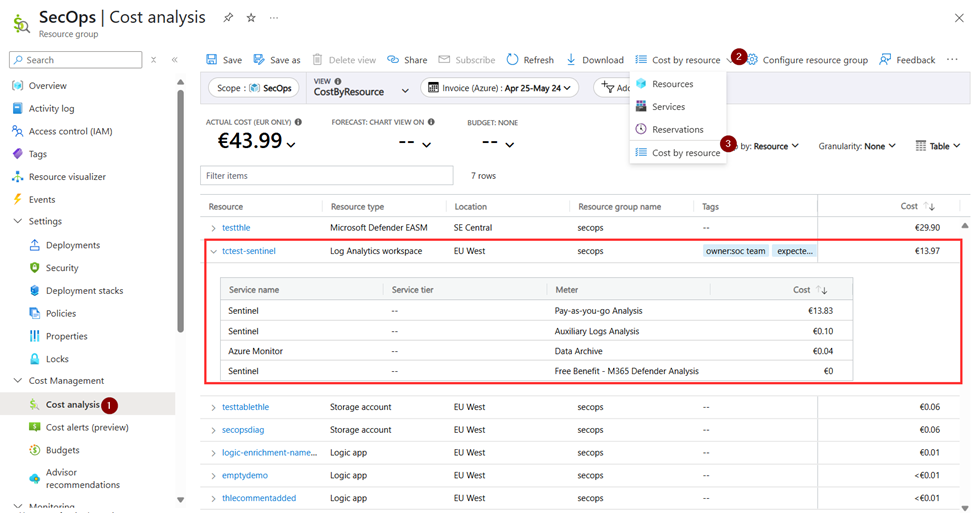Show info for Actual cost (EUR only)
This screenshot has height=513, width=975.
click(298, 122)
